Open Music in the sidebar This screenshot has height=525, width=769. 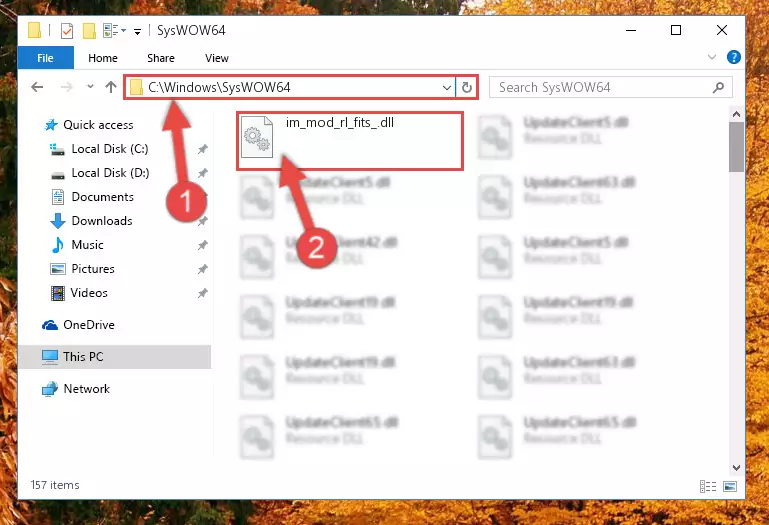(87, 245)
